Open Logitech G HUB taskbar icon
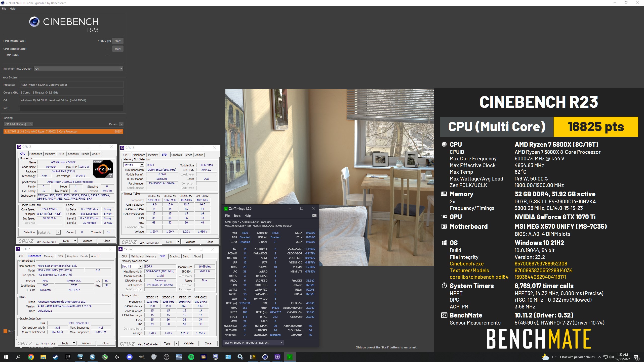The image size is (644, 362). (117, 357)
